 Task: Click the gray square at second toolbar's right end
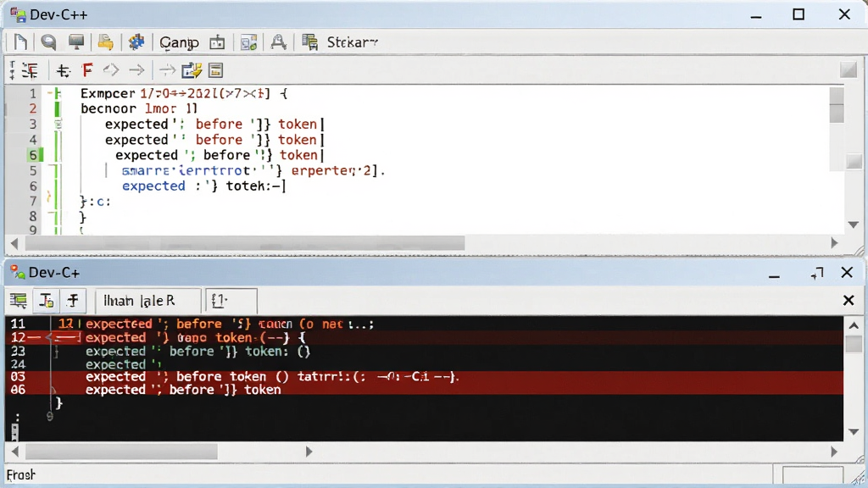point(848,69)
